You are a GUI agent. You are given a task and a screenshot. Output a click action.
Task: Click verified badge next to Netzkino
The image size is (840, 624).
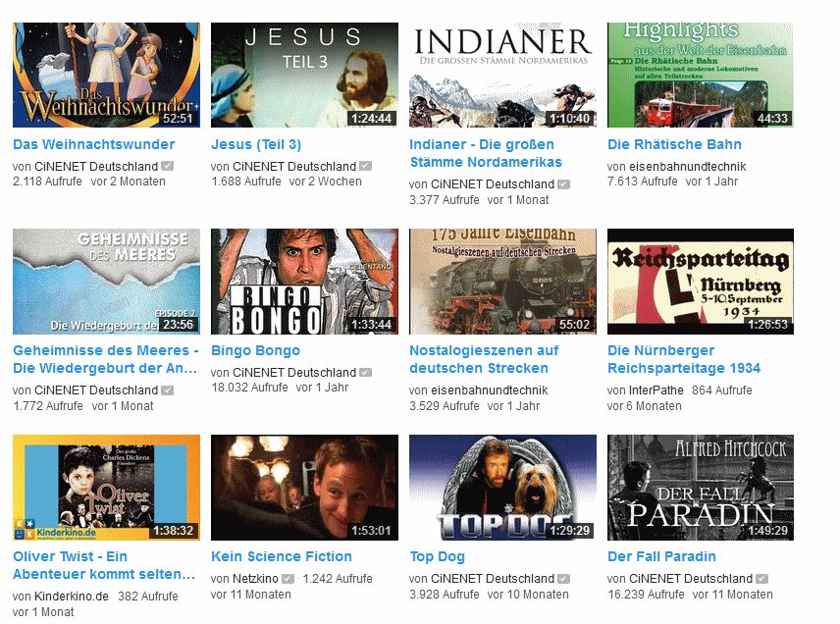(289, 579)
